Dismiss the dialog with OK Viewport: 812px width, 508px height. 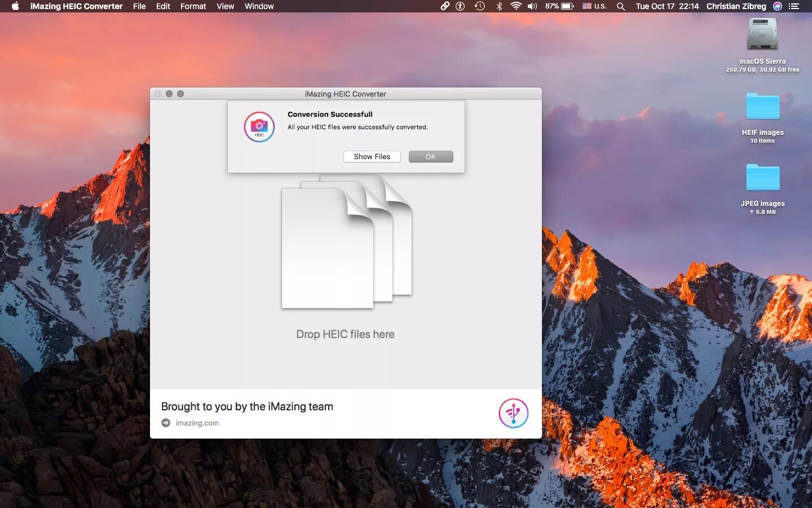(431, 156)
